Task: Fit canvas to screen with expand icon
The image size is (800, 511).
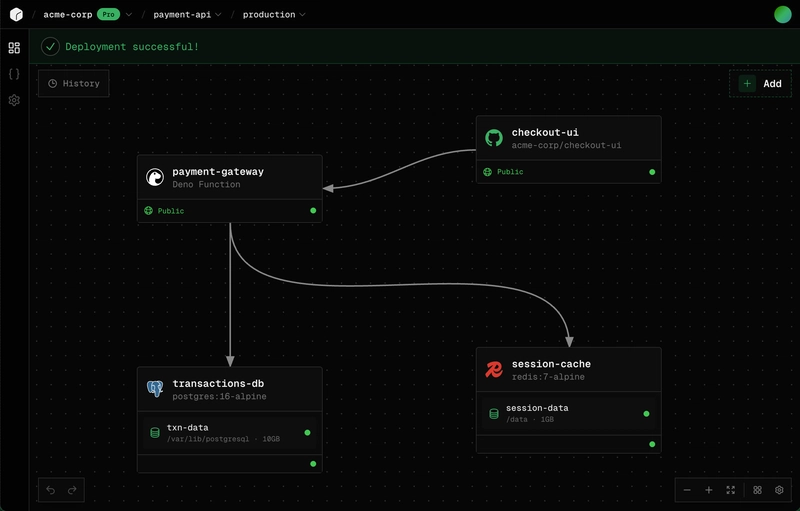Action: click(730, 490)
